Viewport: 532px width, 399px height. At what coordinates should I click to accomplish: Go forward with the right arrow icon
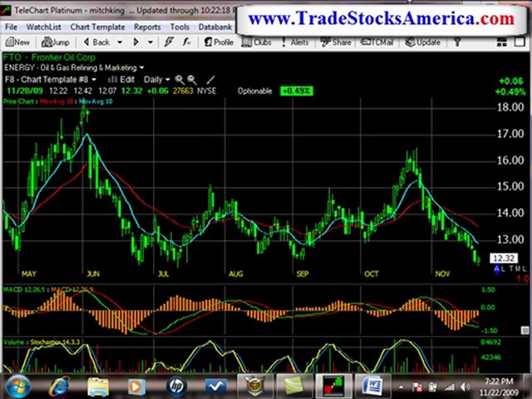(x=135, y=42)
